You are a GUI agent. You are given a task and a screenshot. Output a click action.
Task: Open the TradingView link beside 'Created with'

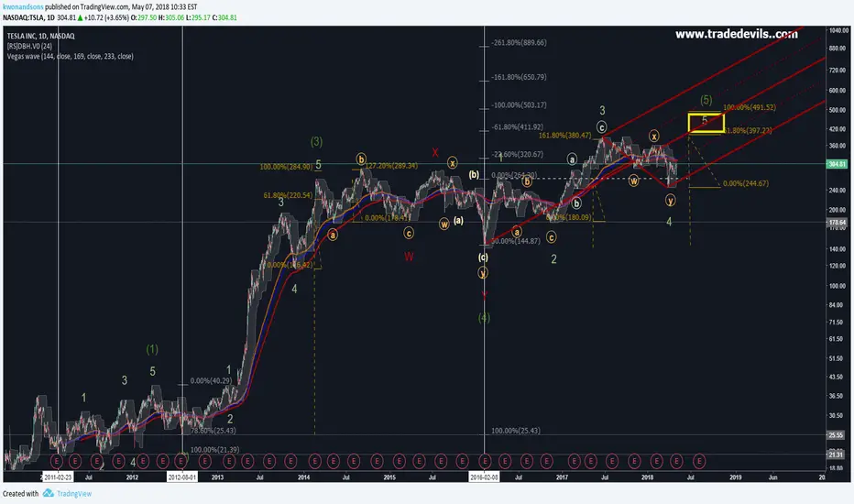click(74, 494)
